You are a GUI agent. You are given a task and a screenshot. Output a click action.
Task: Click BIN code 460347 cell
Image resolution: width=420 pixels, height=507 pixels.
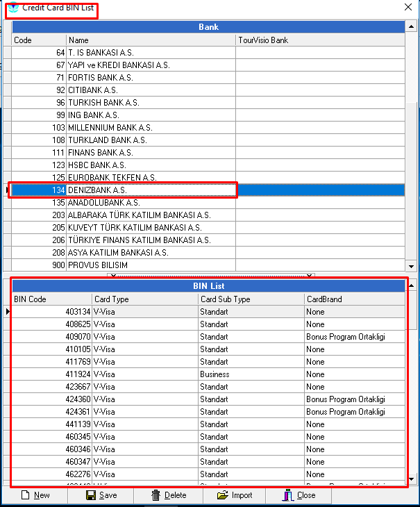(x=52, y=462)
